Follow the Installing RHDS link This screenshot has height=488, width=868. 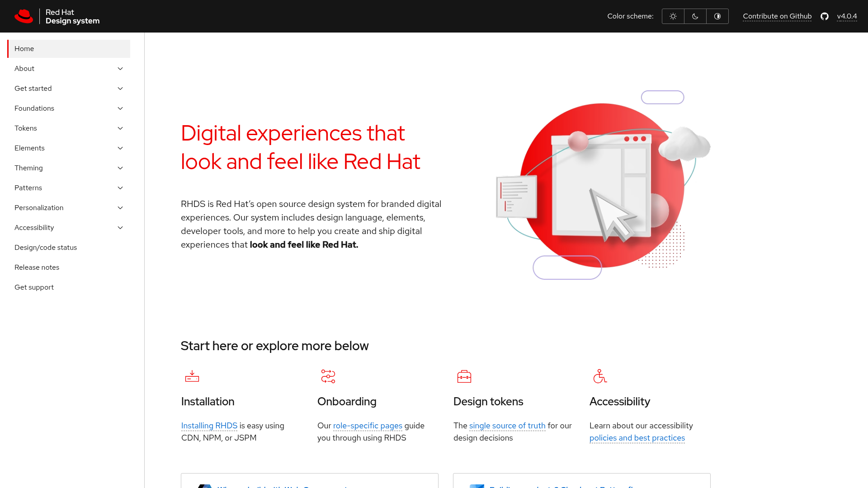pos(209,426)
